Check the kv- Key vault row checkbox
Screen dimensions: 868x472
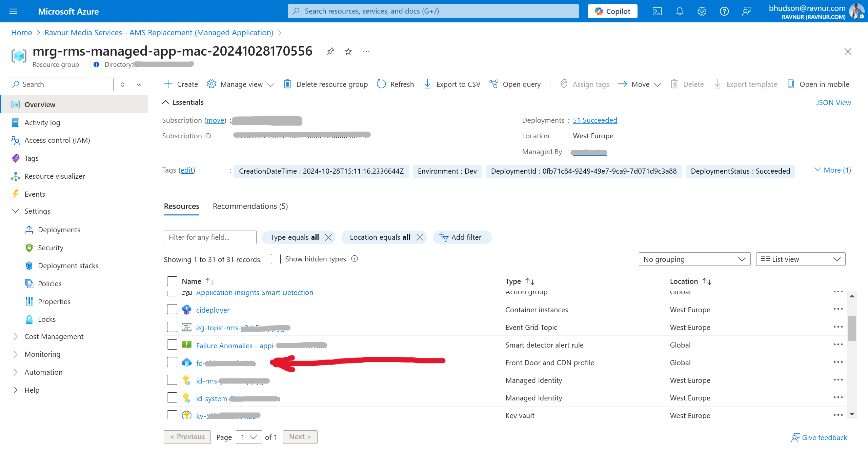pyautogui.click(x=172, y=414)
